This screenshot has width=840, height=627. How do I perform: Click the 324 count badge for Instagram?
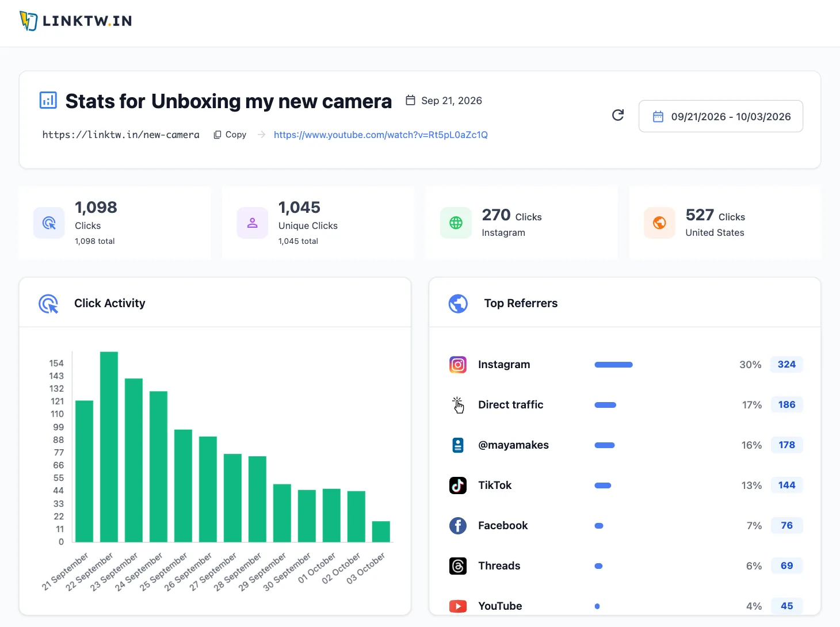coord(786,364)
